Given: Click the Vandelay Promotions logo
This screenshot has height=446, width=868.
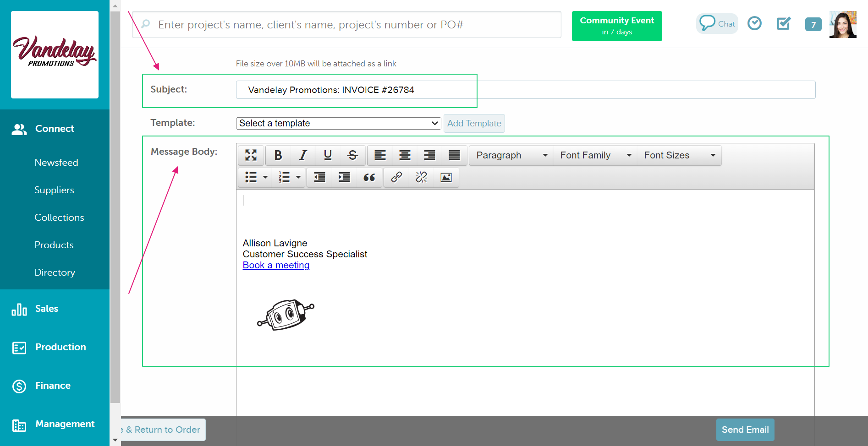Looking at the screenshot, I should [55, 54].
